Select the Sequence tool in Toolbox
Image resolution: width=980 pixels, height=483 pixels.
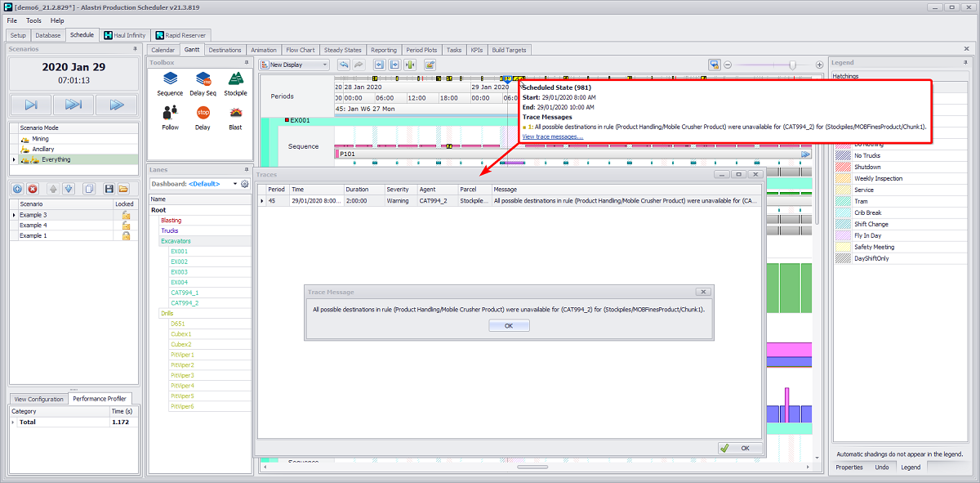pos(170,83)
